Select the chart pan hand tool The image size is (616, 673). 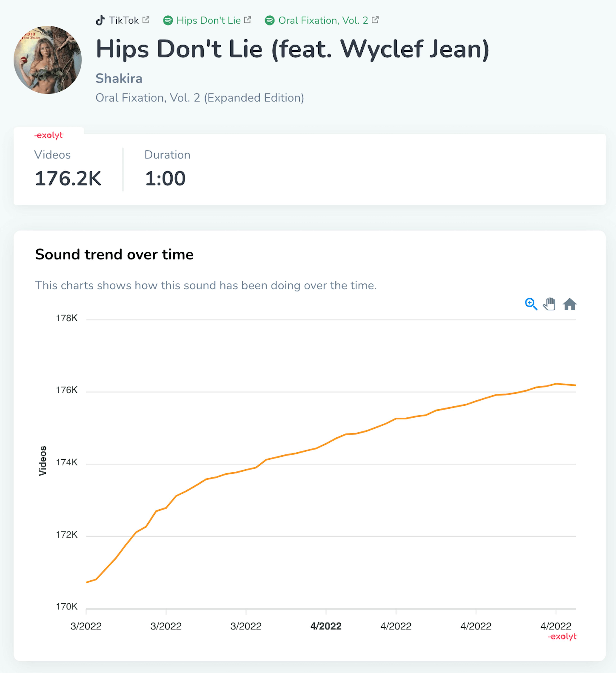point(550,304)
